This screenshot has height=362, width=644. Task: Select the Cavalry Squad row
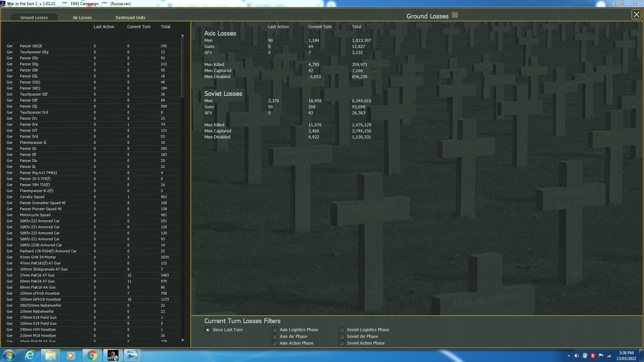(93, 197)
